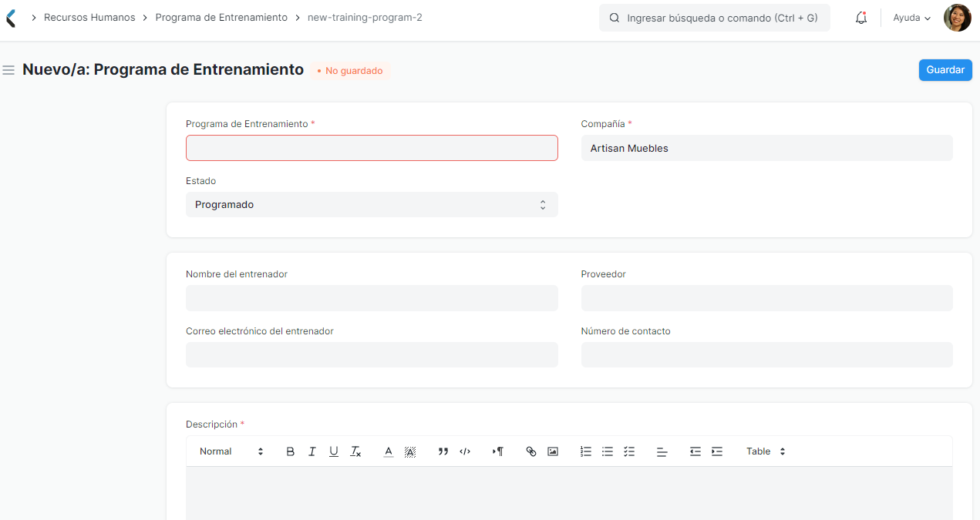The image size is (980, 520).
Task: Go to Programa de Entrenamiento breadcrumb
Action: pos(221,18)
